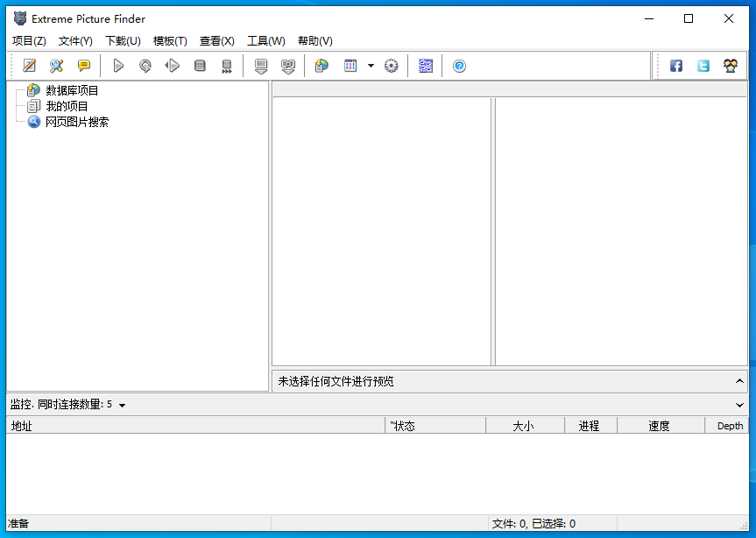Click the stop download square icon
The width and height of the screenshot is (756, 538).
click(200, 66)
